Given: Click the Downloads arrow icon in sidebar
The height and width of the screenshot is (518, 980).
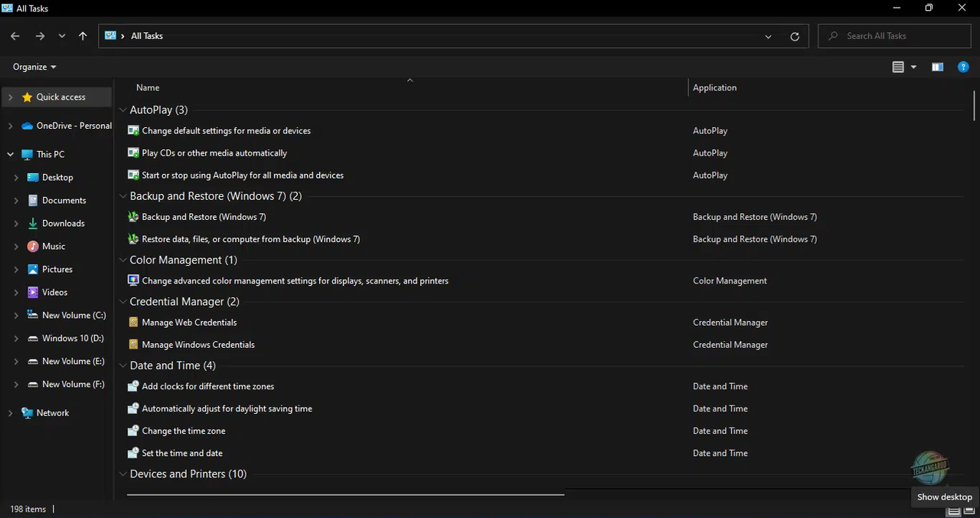Looking at the screenshot, I should pos(33,223).
